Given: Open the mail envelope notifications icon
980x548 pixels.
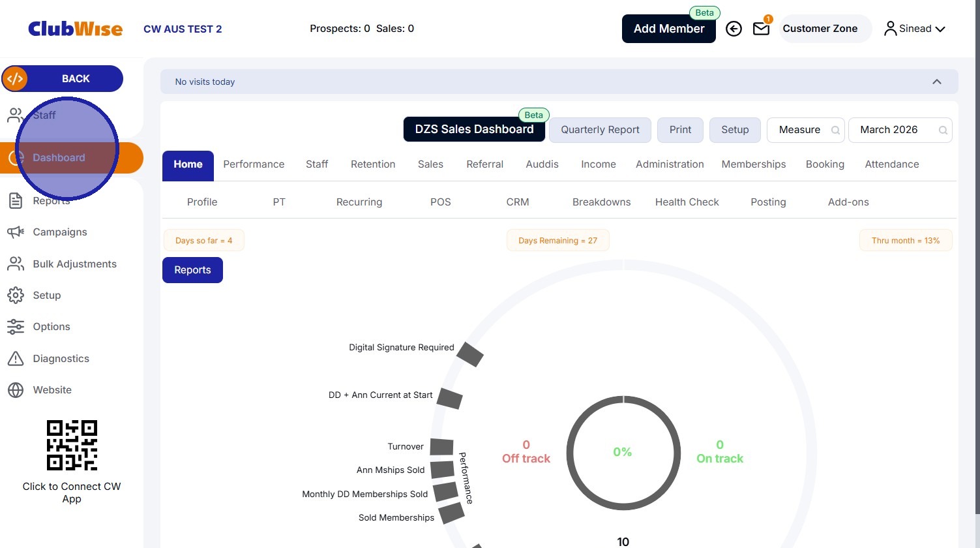Looking at the screenshot, I should click(x=761, y=29).
